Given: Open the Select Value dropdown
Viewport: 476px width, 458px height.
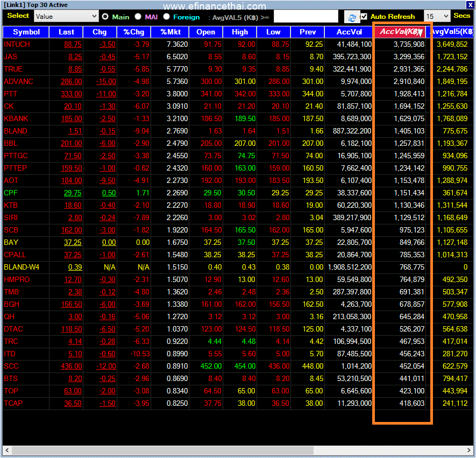Looking at the screenshot, I should click(x=66, y=16).
